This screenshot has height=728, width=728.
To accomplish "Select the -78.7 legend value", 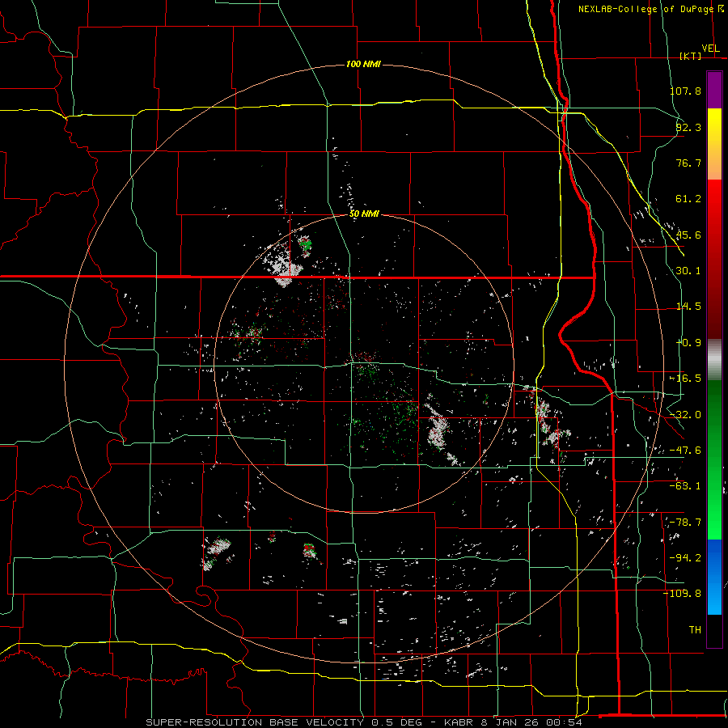I will (x=685, y=523).
